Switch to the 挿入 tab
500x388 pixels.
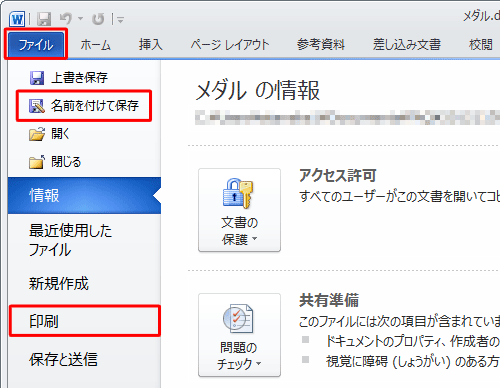coord(151,44)
